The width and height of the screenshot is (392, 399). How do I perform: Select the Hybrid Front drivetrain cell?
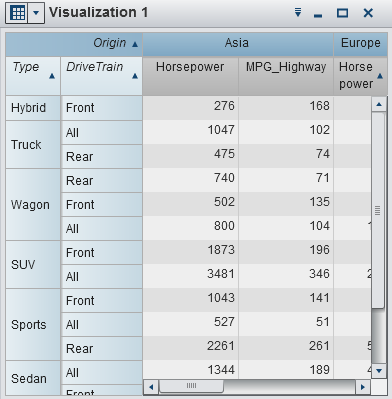[102, 108]
